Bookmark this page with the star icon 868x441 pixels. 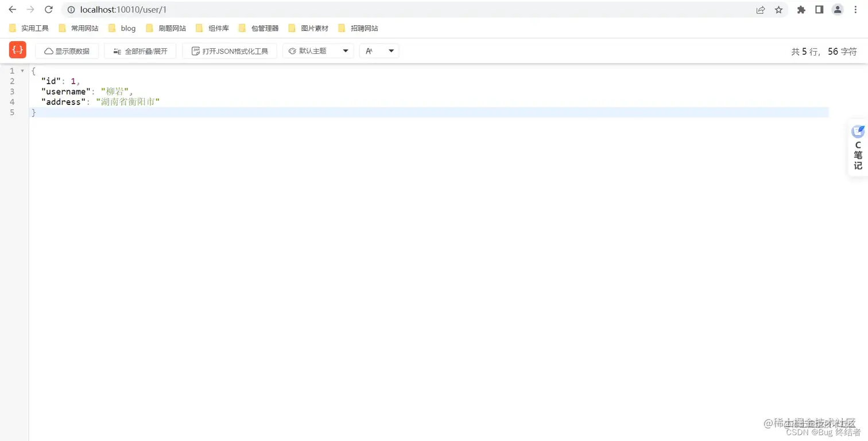click(x=778, y=10)
